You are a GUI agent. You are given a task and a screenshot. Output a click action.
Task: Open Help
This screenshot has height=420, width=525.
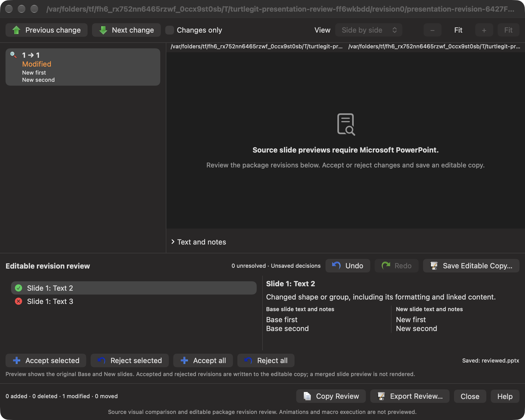point(505,396)
